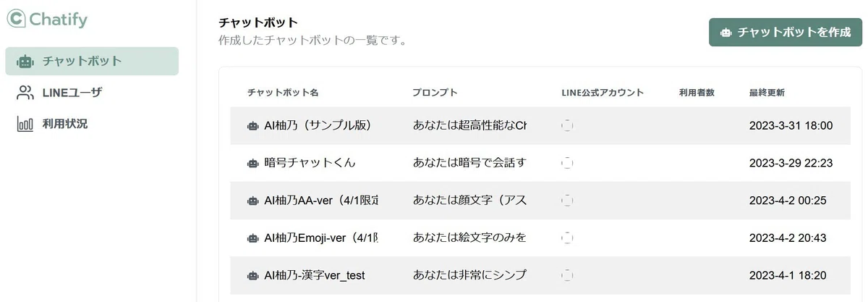Click the robot icon beside AI柚乃Emoji-ver
The width and height of the screenshot is (868, 302).
tap(252, 238)
